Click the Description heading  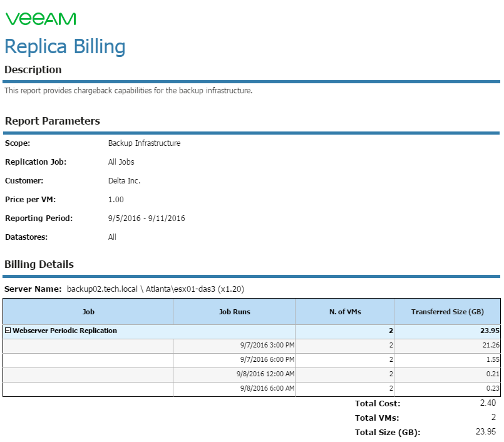[33, 69]
